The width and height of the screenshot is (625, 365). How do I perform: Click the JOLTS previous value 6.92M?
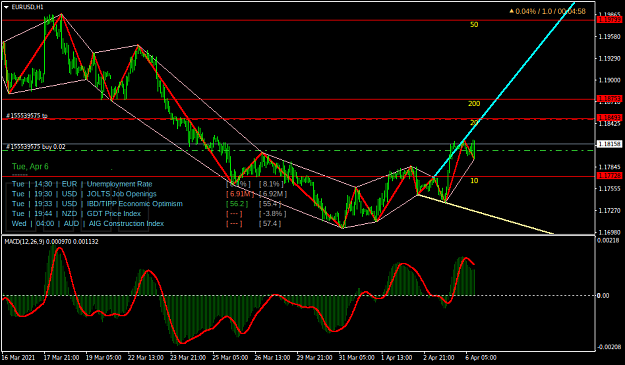coord(273,194)
